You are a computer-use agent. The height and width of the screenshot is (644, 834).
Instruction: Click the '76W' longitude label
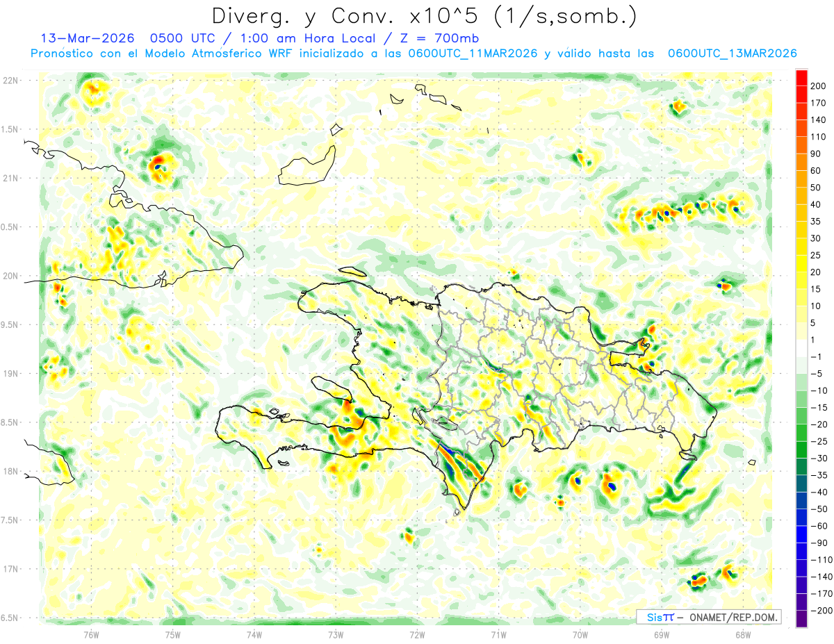click(91, 634)
